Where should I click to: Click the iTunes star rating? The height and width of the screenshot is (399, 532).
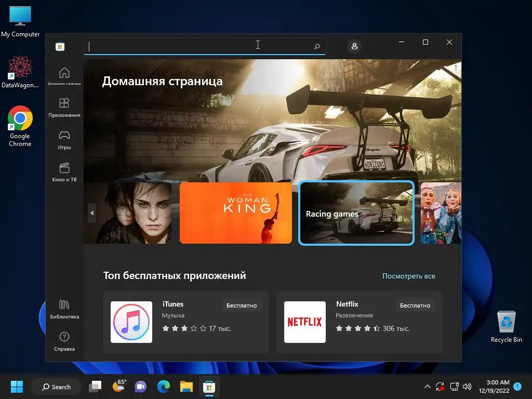(x=184, y=328)
